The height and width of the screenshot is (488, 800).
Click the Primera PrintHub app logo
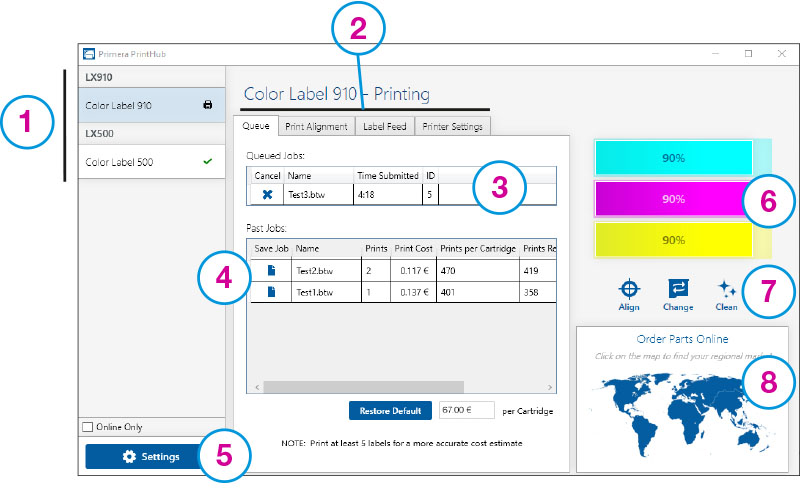[89, 54]
